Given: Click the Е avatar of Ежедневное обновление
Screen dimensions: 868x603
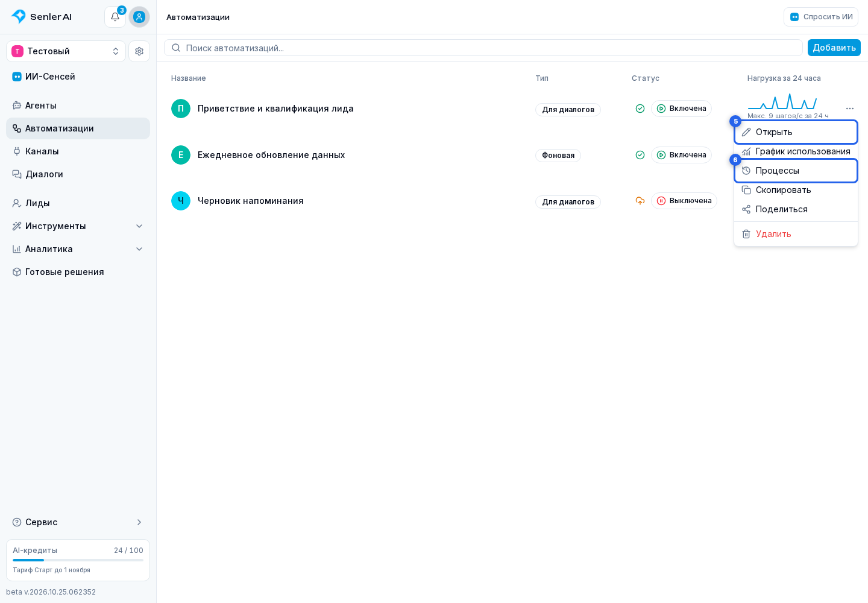Looking at the screenshot, I should pos(181,155).
